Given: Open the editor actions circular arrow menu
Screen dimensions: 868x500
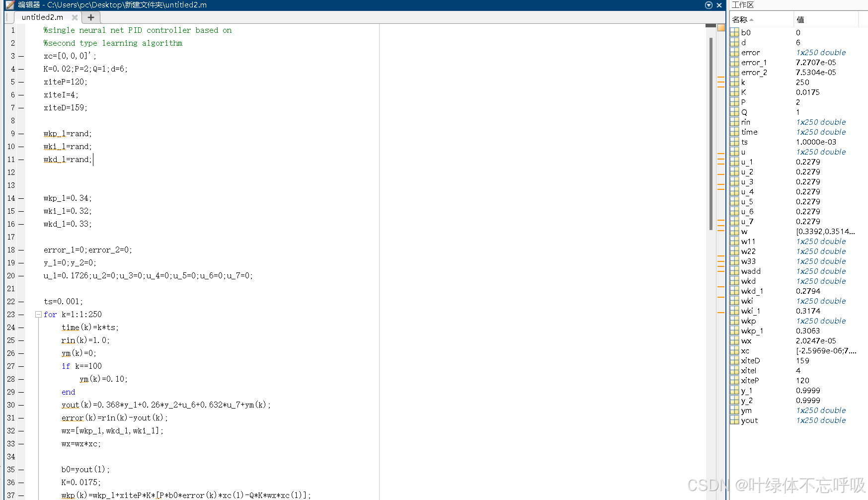Looking at the screenshot, I should 709,5.
